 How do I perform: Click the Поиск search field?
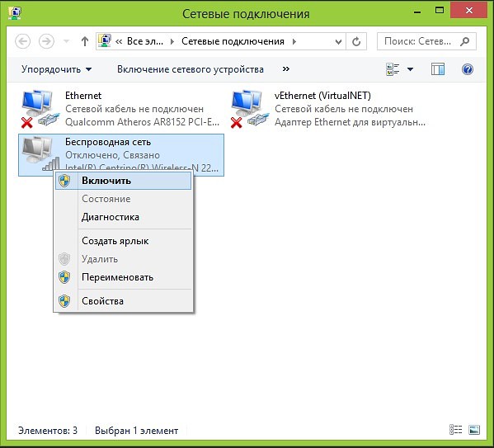[x=426, y=41]
